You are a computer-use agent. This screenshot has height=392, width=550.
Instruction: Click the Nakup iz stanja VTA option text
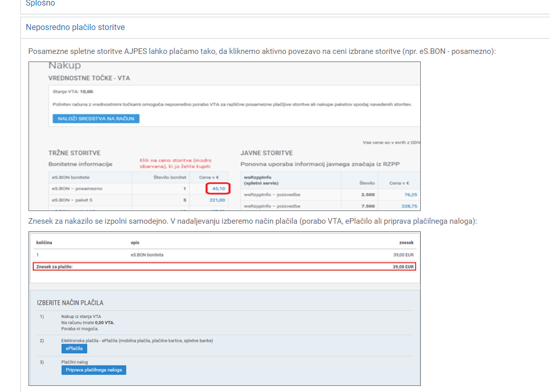(x=81, y=317)
